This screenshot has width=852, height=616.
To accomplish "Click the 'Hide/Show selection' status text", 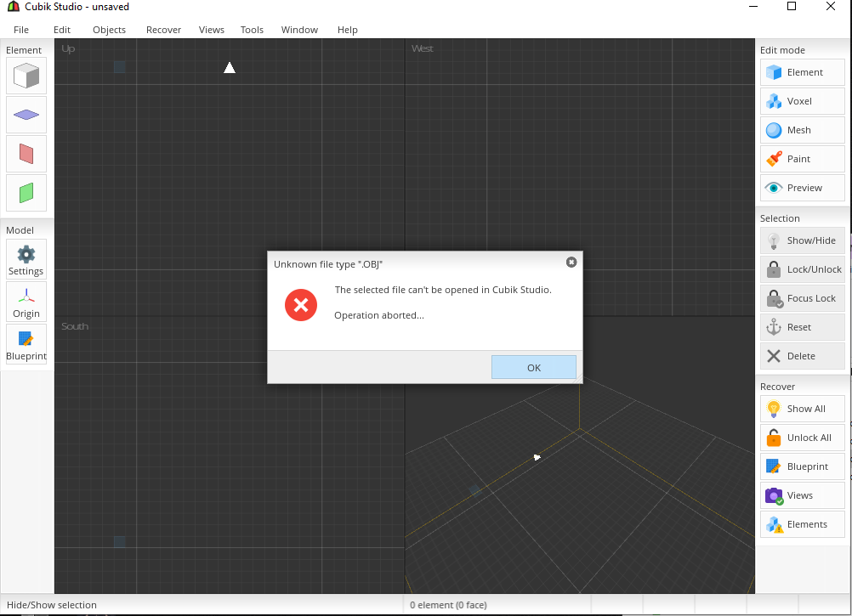I will pyautogui.click(x=52, y=605).
